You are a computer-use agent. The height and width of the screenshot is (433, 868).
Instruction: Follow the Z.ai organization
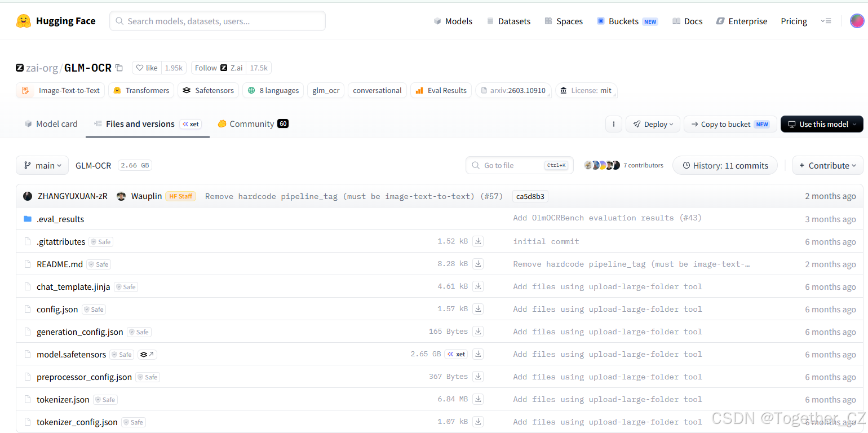219,68
